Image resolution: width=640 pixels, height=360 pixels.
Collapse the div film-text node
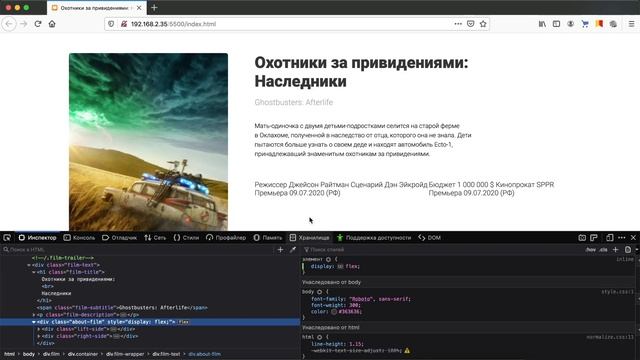coord(29,265)
